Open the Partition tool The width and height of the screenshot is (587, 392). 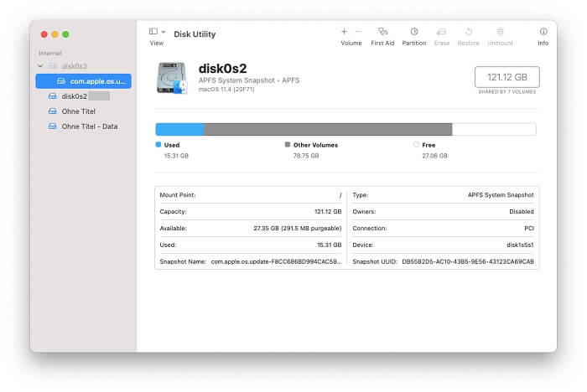tap(413, 32)
